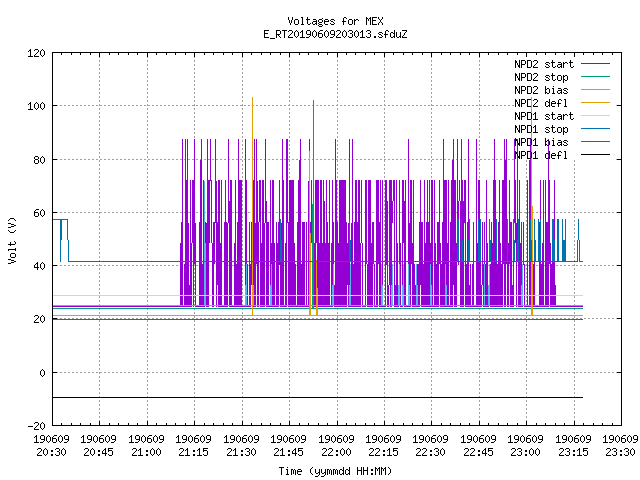Viewport: 640px width, 480px height.
Task: Click the orange NPD2 defl legend line
Action: click(595, 102)
